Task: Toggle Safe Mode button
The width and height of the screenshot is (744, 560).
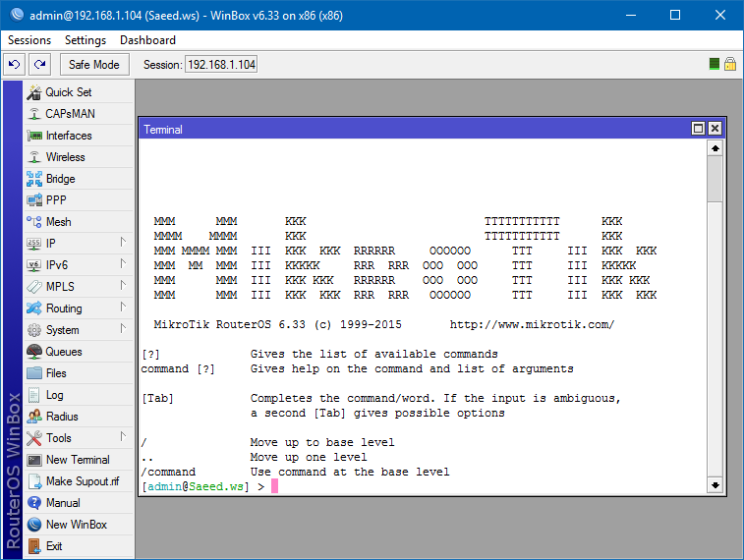Action: tap(94, 65)
